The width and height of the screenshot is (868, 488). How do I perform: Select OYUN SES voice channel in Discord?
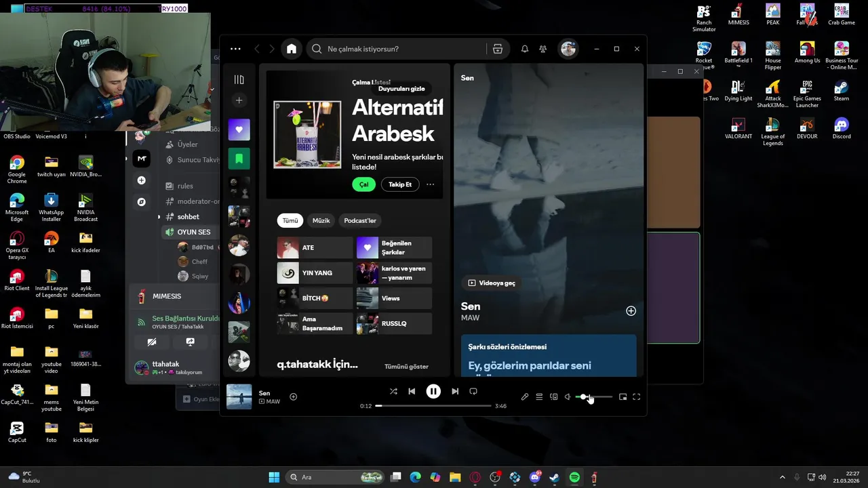(x=194, y=232)
